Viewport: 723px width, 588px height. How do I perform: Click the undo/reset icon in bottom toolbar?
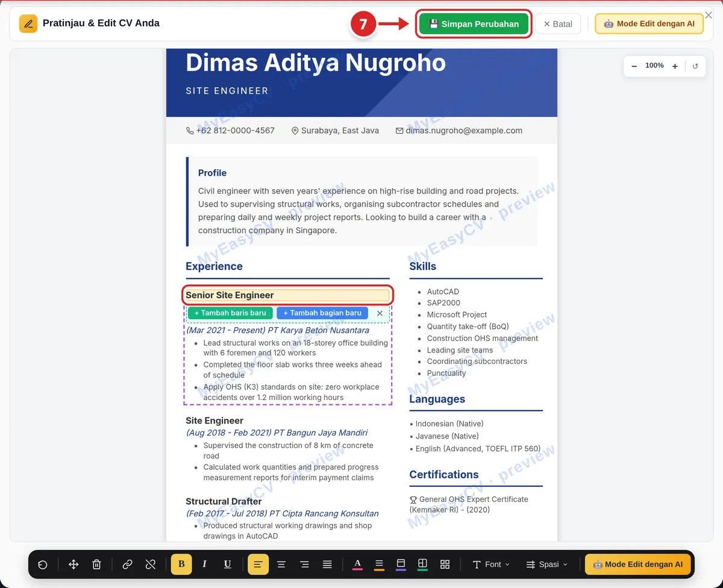pyautogui.click(x=43, y=565)
